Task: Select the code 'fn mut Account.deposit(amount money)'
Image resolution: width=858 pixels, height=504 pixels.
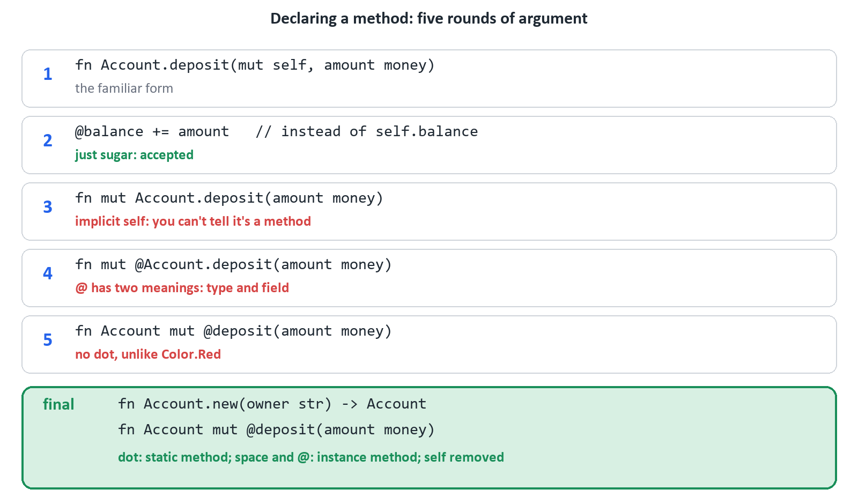Action: click(229, 198)
